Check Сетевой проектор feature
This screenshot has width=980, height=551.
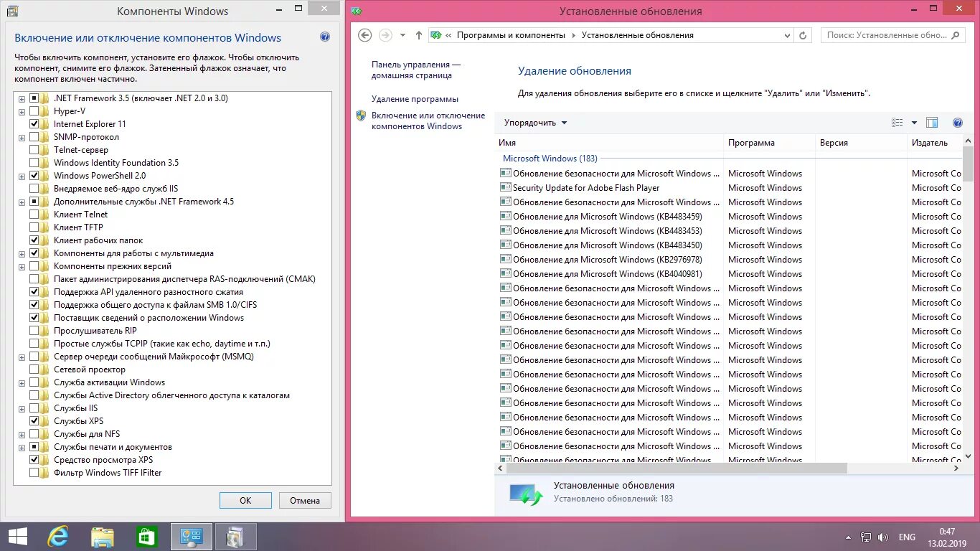pos(34,369)
